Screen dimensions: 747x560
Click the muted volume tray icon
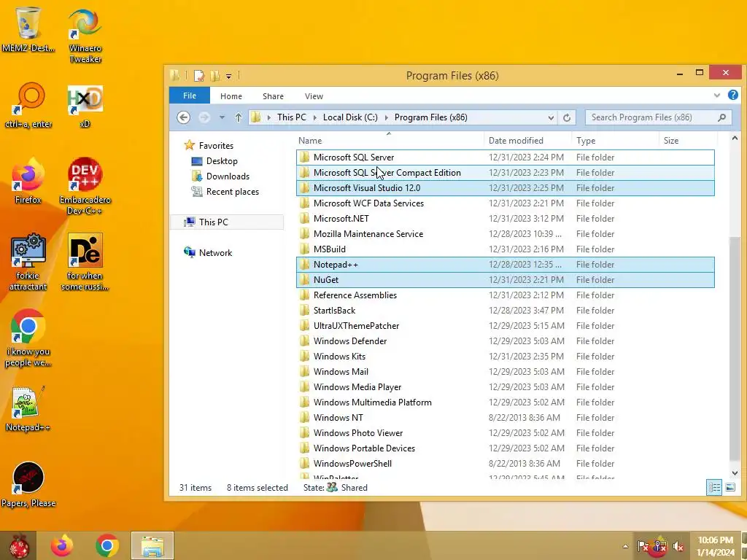(678, 546)
